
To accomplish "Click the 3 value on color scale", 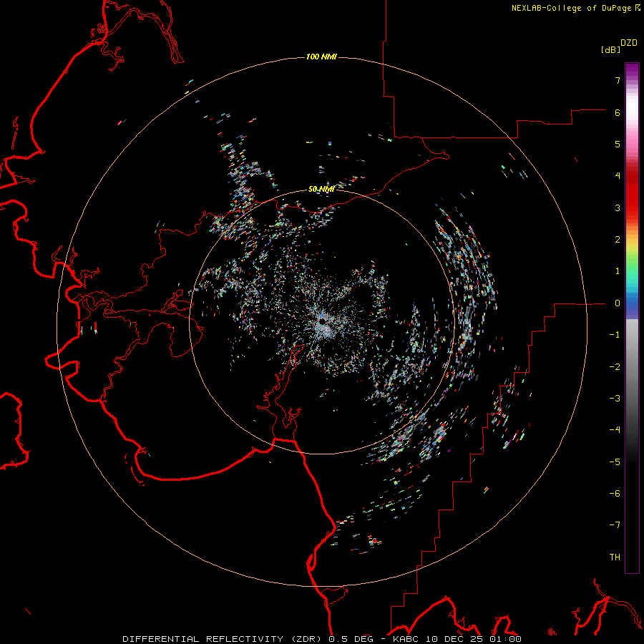I will pos(618,208).
